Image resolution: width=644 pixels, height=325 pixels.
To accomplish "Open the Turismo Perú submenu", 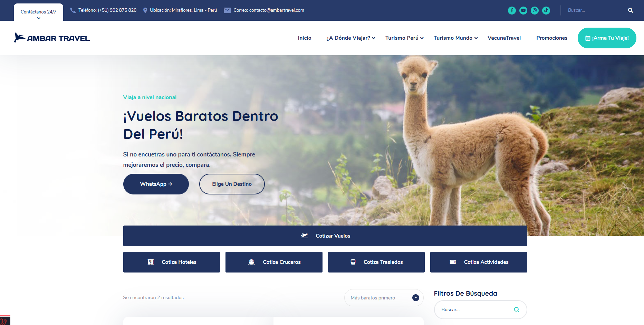I will coord(404,38).
